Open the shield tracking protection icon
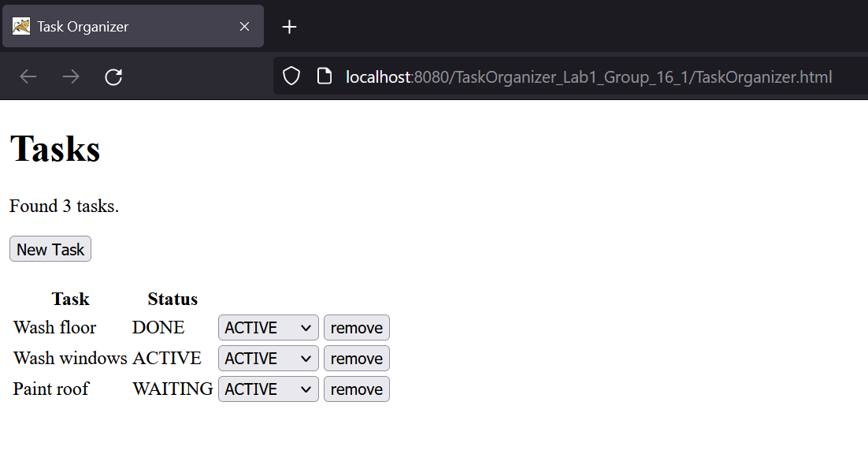This screenshot has height=454, width=868. [x=291, y=76]
